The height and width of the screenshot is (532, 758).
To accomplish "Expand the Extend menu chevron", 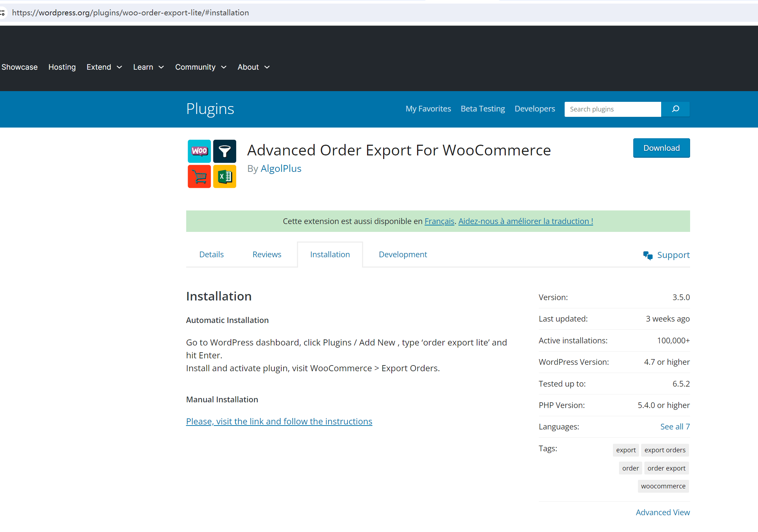I will click(119, 67).
